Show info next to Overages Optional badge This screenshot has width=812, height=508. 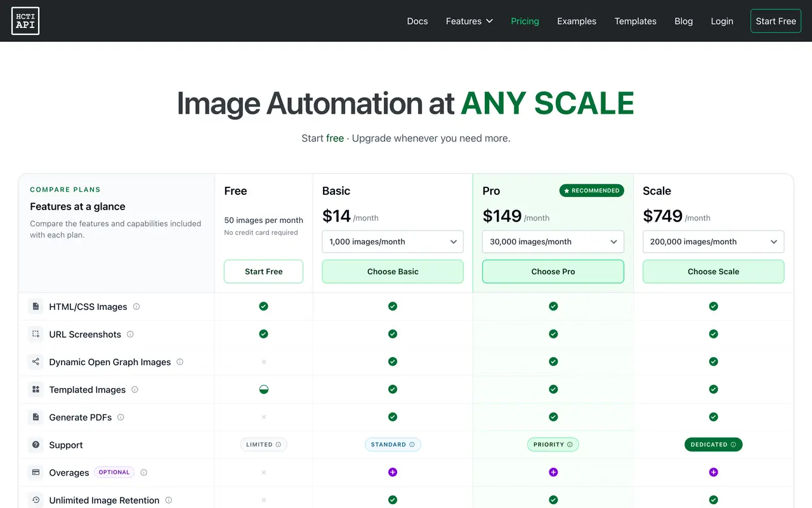coord(143,472)
